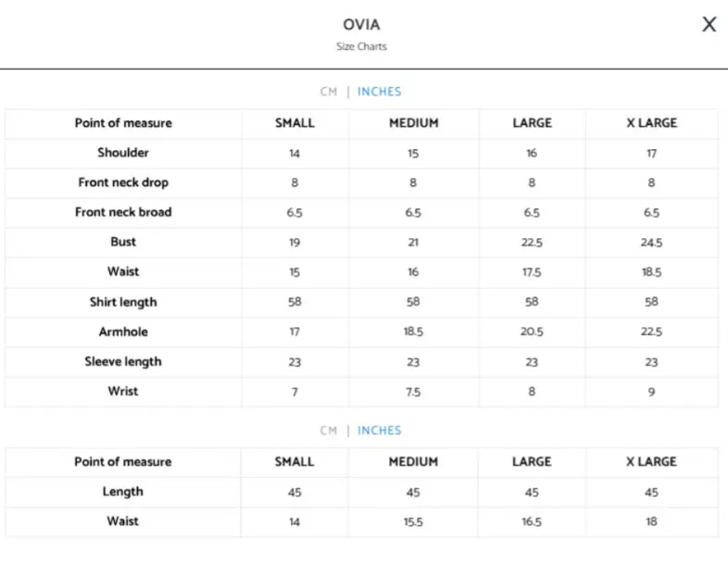Screen dimensions: 728x564
Task: Click the Sleeve length row label
Action: [123, 361]
